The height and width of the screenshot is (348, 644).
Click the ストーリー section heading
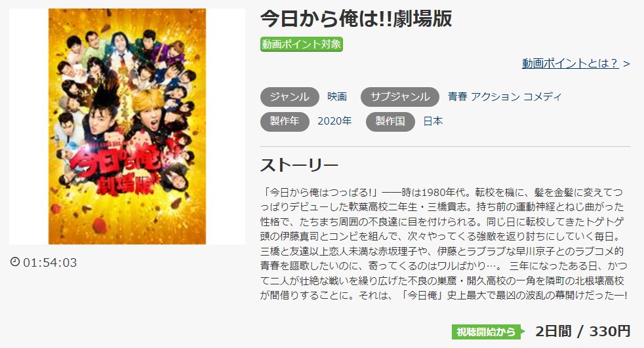[x=299, y=165]
